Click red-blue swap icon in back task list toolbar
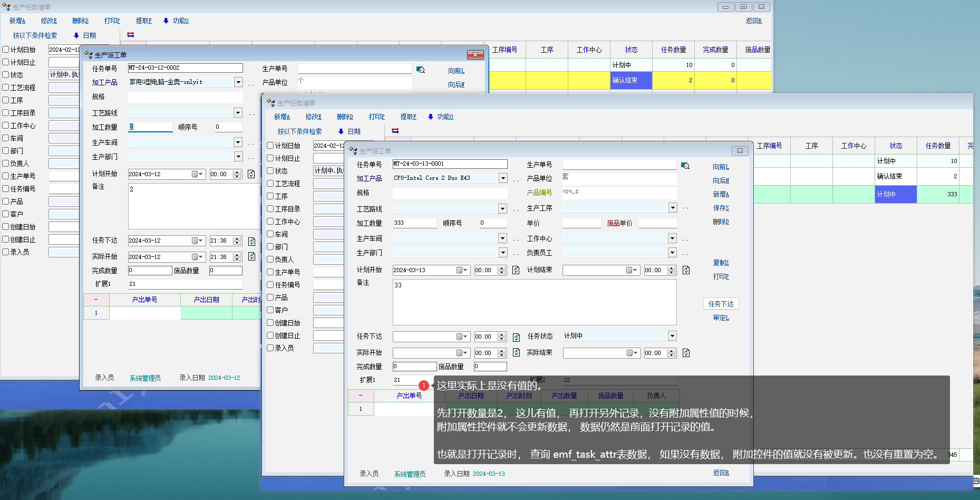980x500 pixels. [x=130, y=35]
